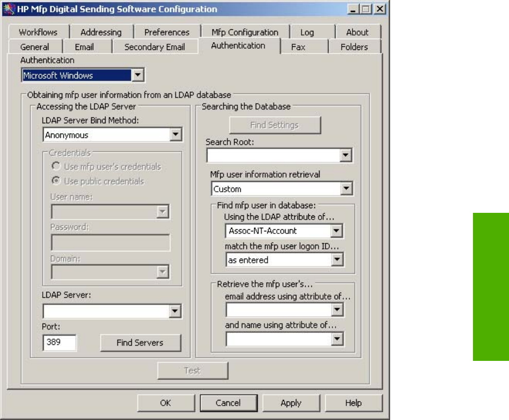Click the Apply button
Image resolution: width=509 pixels, height=420 pixels.
[x=291, y=403]
